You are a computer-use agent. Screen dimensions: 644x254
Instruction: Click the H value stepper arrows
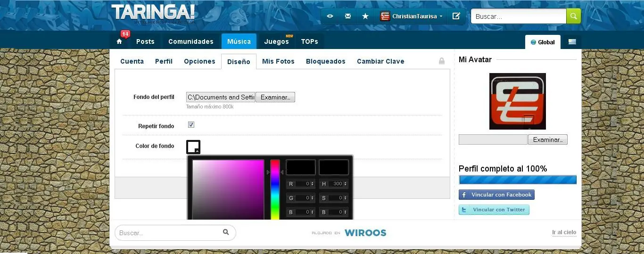pyautogui.click(x=346, y=184)
